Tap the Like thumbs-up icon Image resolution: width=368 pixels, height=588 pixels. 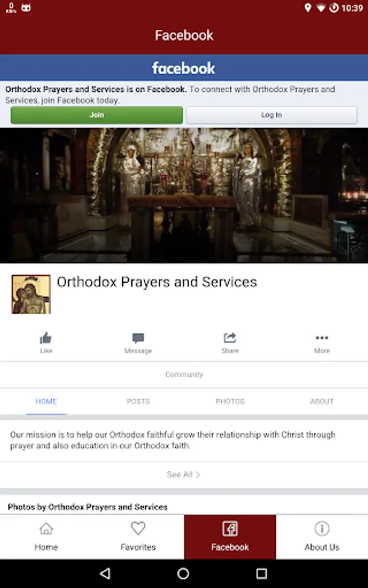pyautogui.click(x=46, y=338)
